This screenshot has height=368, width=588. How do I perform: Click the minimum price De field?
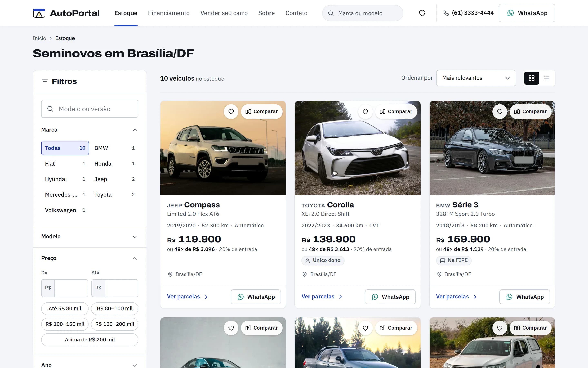(65, 288)
